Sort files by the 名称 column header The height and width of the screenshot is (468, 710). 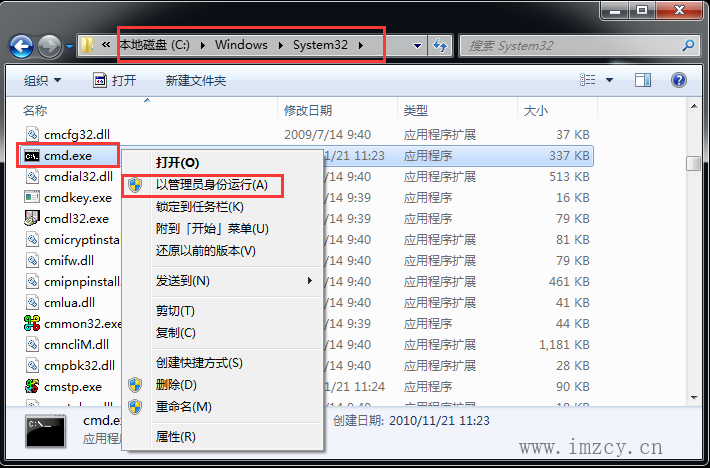coord(35,110)
